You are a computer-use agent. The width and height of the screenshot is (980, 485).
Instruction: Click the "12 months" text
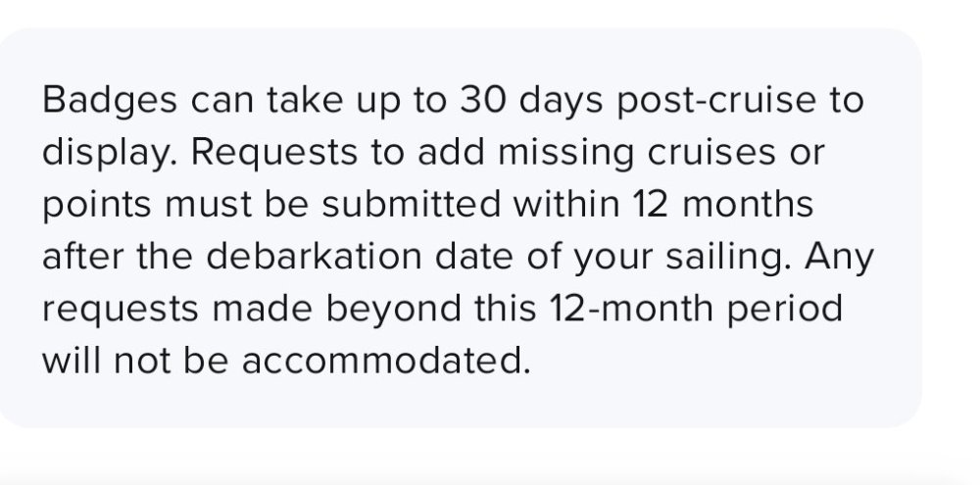(x=723, y=204)
